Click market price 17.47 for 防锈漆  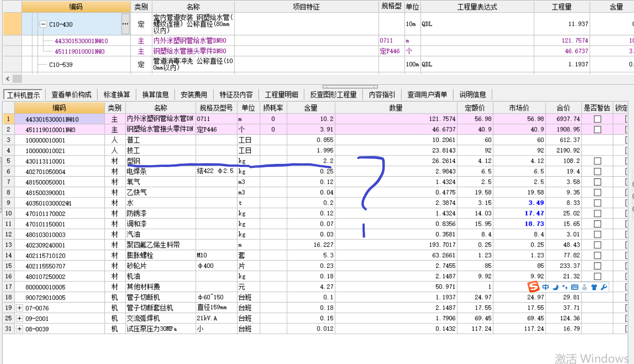point(519,213)
